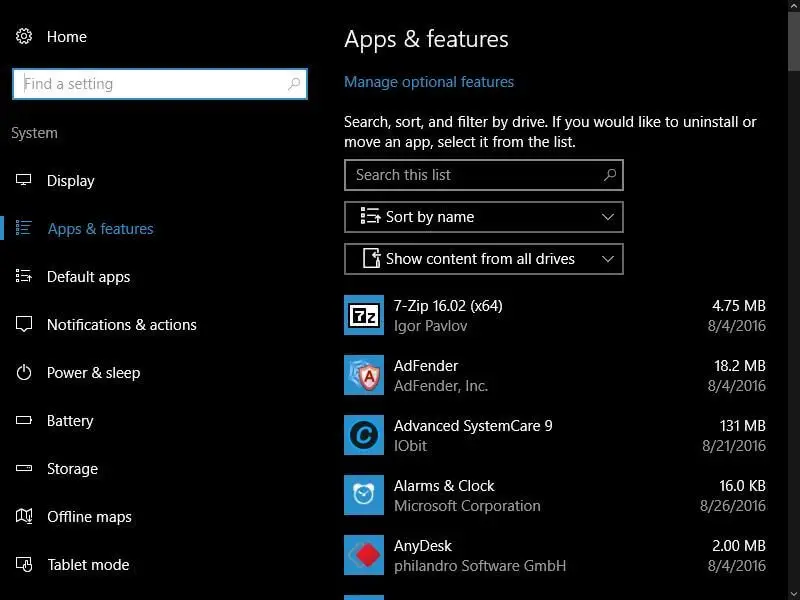Click the Battery icon in sidebar
Image resolution: width=800 pixels, height=600 pixels.
click(23, 420)
